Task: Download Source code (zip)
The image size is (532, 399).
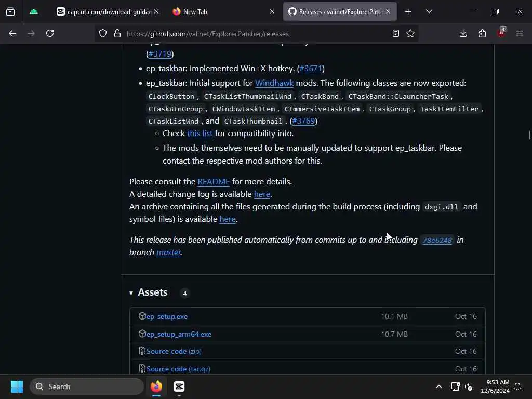Action: (174, 352)
